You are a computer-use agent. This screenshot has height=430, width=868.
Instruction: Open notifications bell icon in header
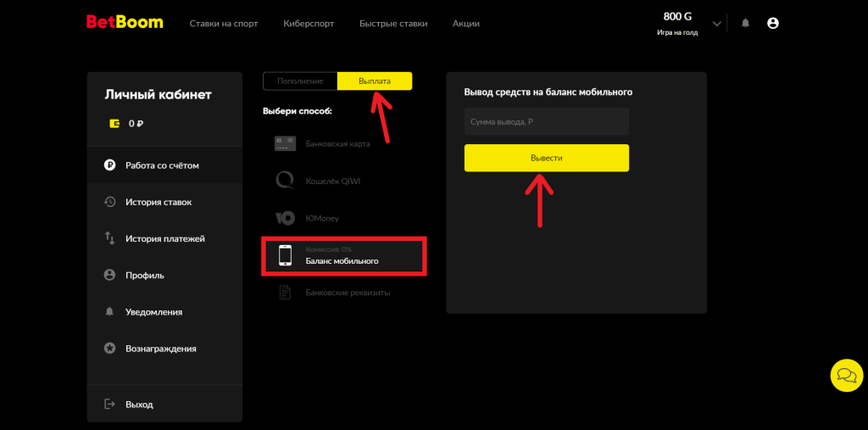[x=745, y=24]
